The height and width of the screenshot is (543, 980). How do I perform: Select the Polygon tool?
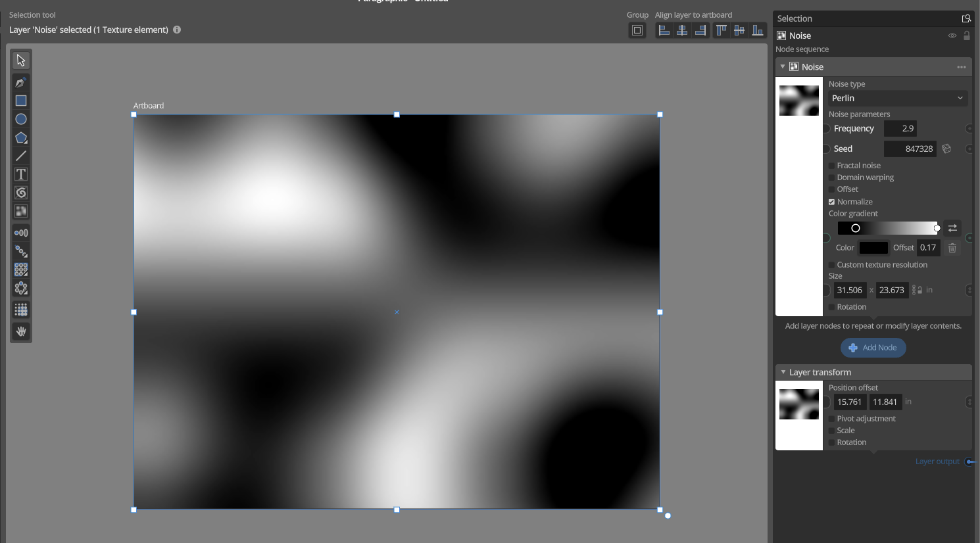point(21,137)
